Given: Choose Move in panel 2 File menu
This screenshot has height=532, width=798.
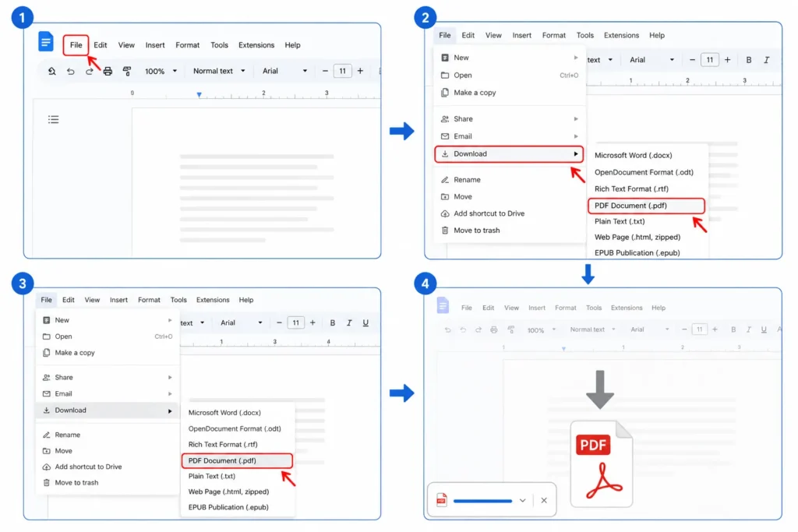Looking at the screenshot, I should [x=463, y=197].
